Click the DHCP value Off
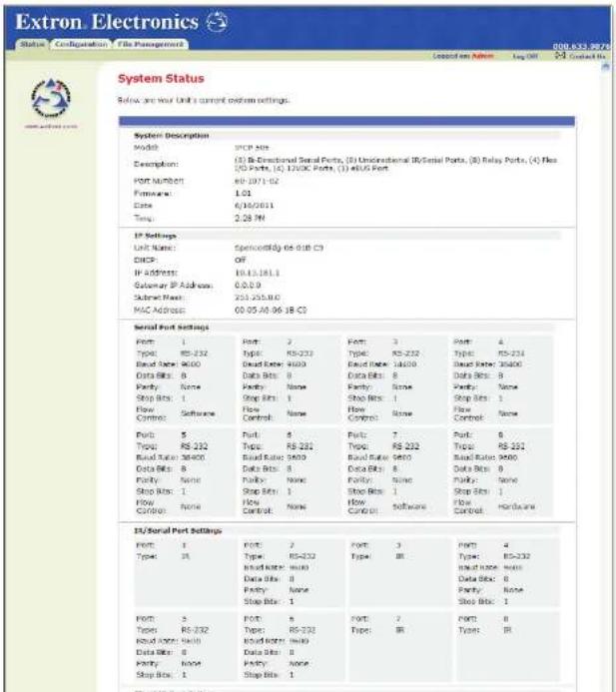Image resolution: width=616 pixels, height=692 pixels. 240,260
